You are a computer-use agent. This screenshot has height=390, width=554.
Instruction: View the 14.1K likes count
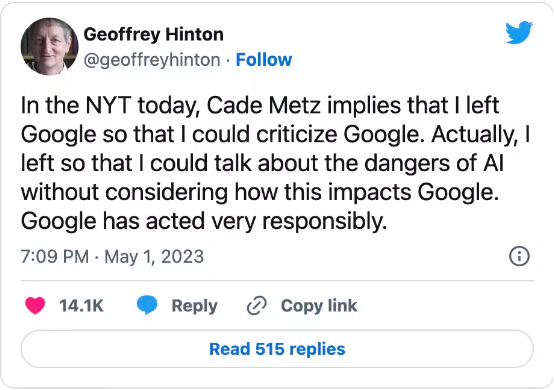click(81, 306)
